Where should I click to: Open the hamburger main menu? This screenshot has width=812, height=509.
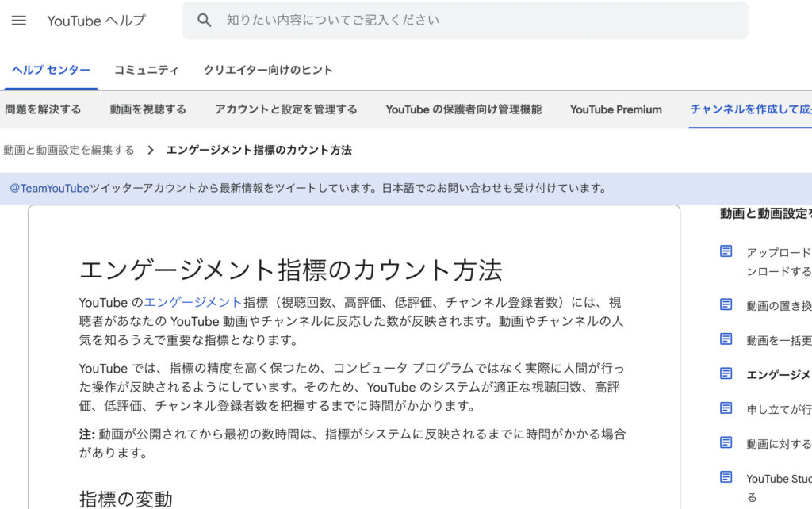pyautogui.click(x=19, y=21)
